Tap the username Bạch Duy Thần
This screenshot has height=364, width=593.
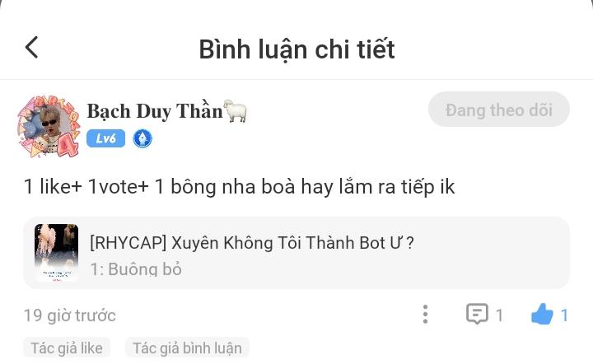155,111
